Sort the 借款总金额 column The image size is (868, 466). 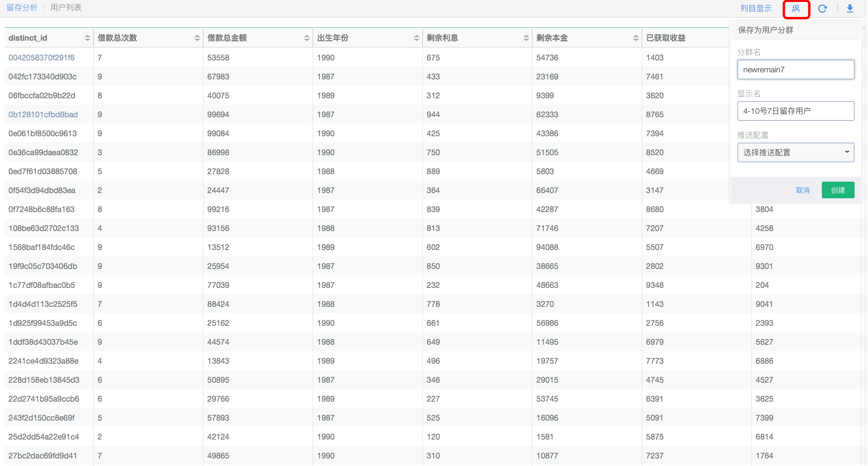307,38
